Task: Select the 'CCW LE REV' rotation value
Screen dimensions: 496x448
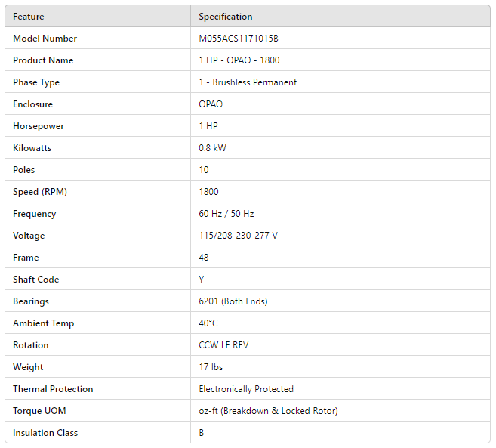Action: tap(223, 345)
